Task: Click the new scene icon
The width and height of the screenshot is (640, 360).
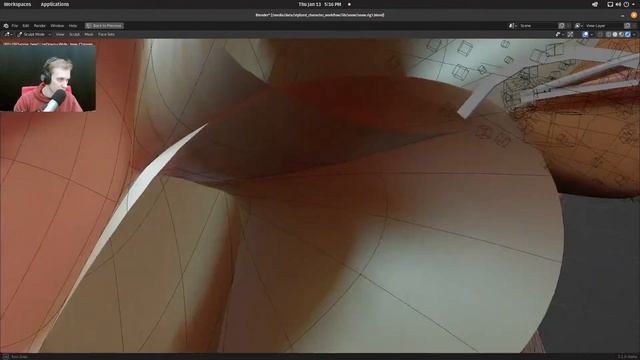Action: pos(562,26)
